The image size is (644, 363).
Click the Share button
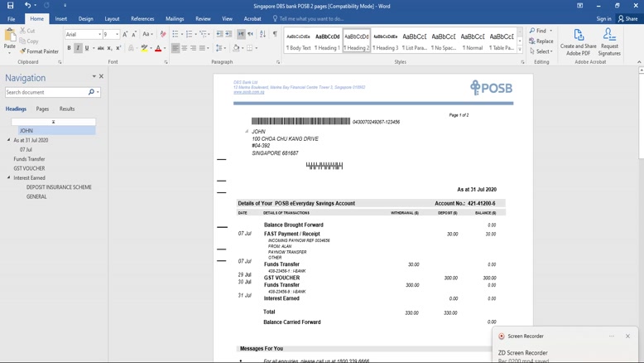pyautogui.click(x=627, y=19)
